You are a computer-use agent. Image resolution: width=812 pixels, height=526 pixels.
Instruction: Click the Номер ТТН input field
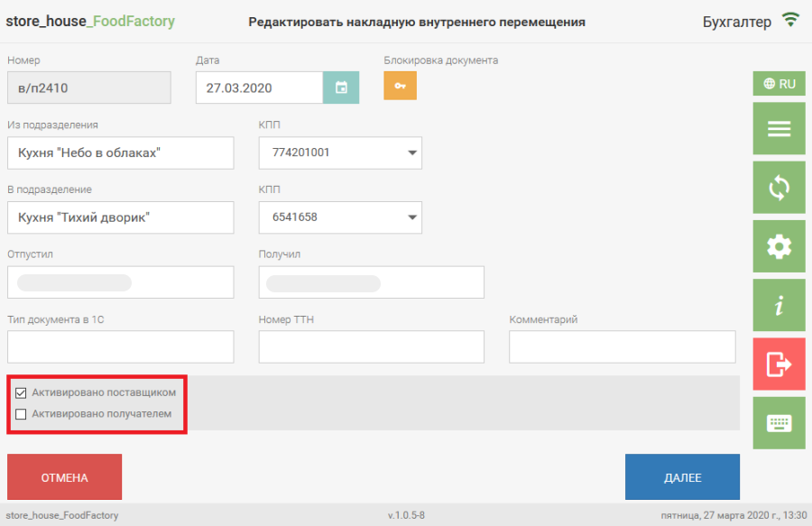[371, 346]
